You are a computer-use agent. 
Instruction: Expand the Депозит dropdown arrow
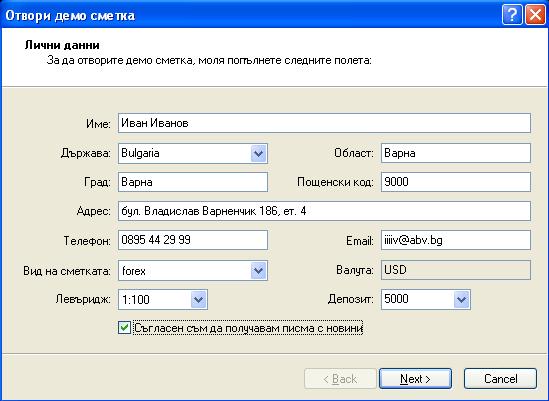point(461,299)
